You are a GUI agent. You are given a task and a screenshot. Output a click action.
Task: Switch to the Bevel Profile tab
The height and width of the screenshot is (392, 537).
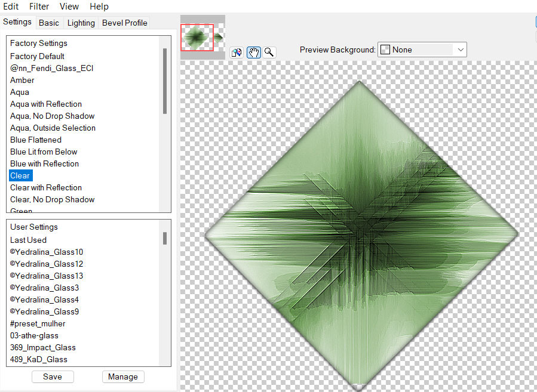coord(125,23)
